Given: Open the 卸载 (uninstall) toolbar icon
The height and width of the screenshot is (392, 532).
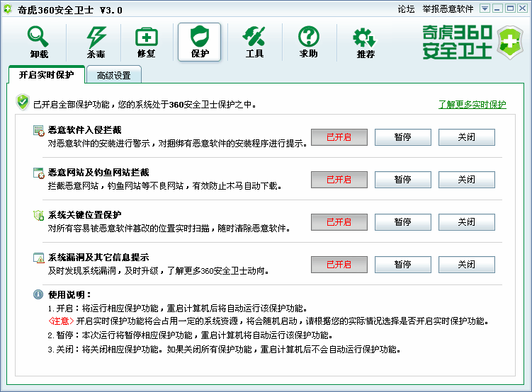Looking at the screenshot, I should (x=38, y=42).
